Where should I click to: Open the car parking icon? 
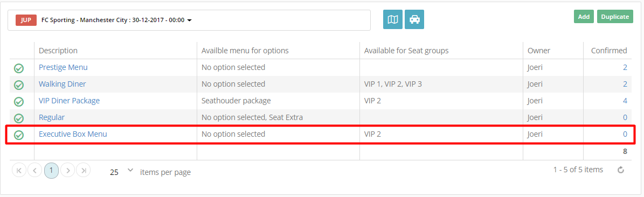(414, 19)
